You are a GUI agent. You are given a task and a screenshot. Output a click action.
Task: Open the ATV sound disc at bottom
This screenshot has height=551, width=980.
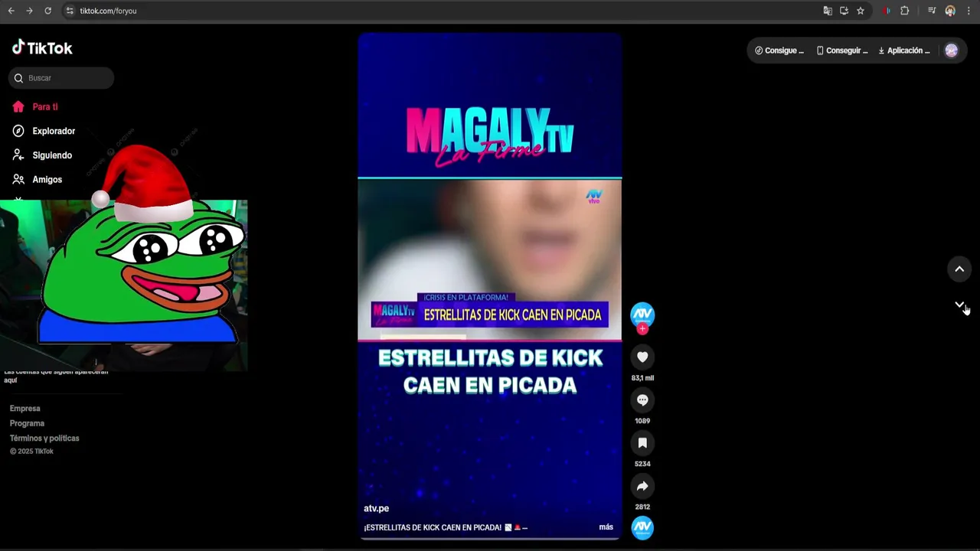(642, 527)
